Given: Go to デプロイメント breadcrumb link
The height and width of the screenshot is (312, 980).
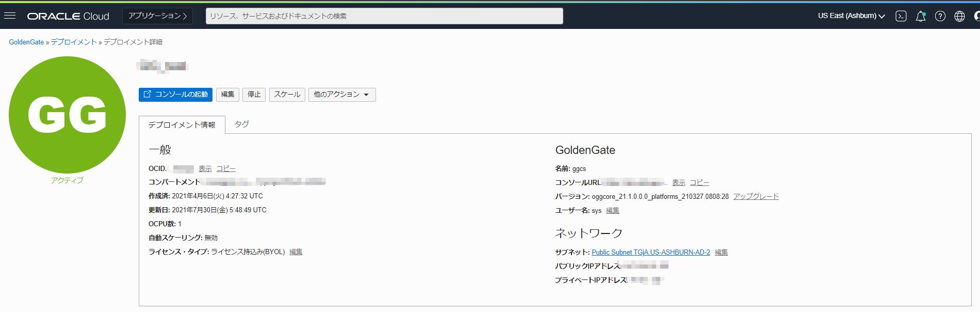Looking at the screenshot, I should point(74,42).
